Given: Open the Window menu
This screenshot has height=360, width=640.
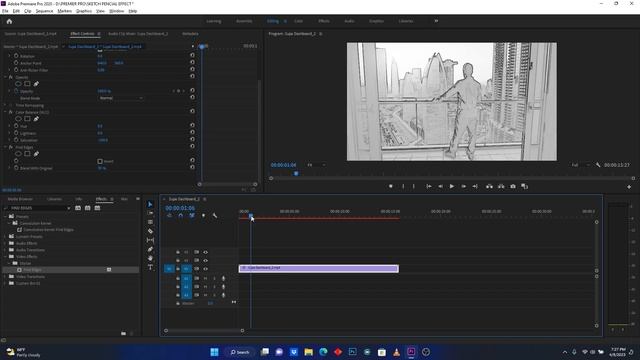Looking at the screenshot, I should pos(117,11).
